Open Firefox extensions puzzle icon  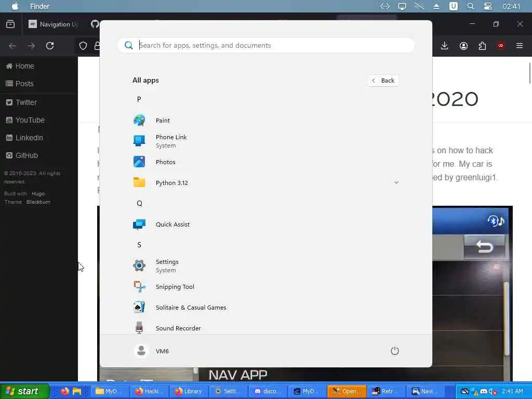(482, 46)
